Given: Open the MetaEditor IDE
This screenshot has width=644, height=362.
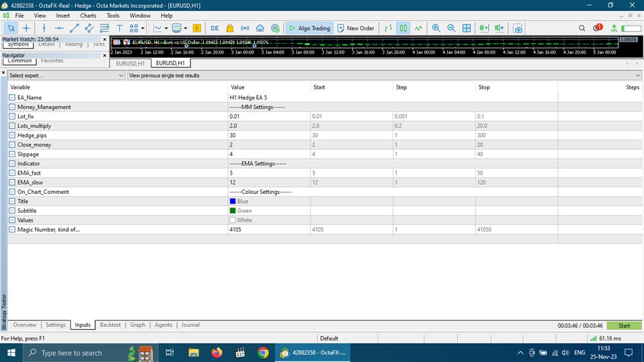Looking at the screenshot, I should click(215, 28).
